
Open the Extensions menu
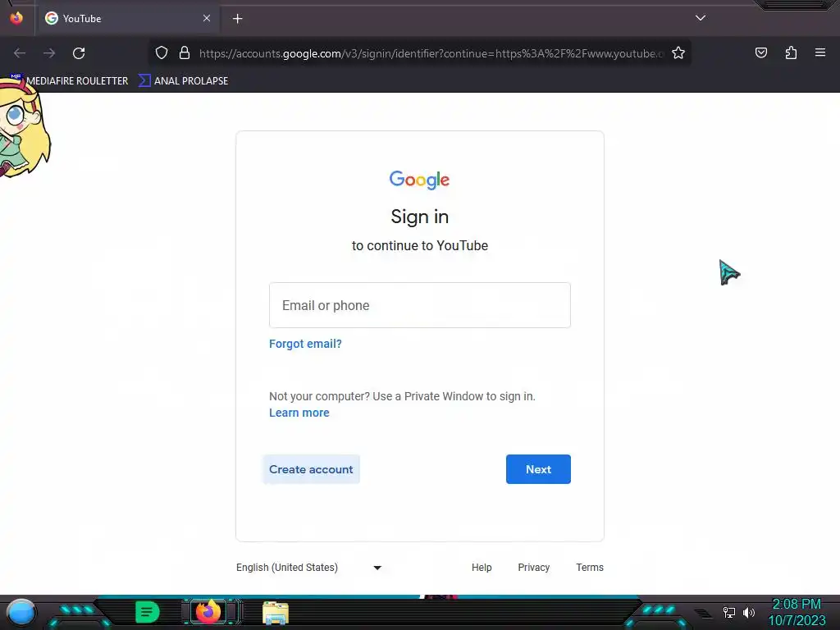point(791,52)
